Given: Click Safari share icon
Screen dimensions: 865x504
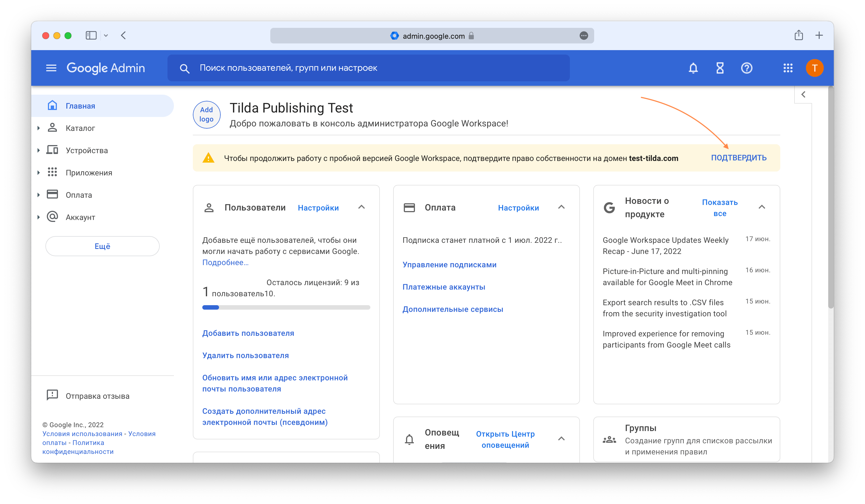Looking at the screenshot, I should tap(798, 35).
